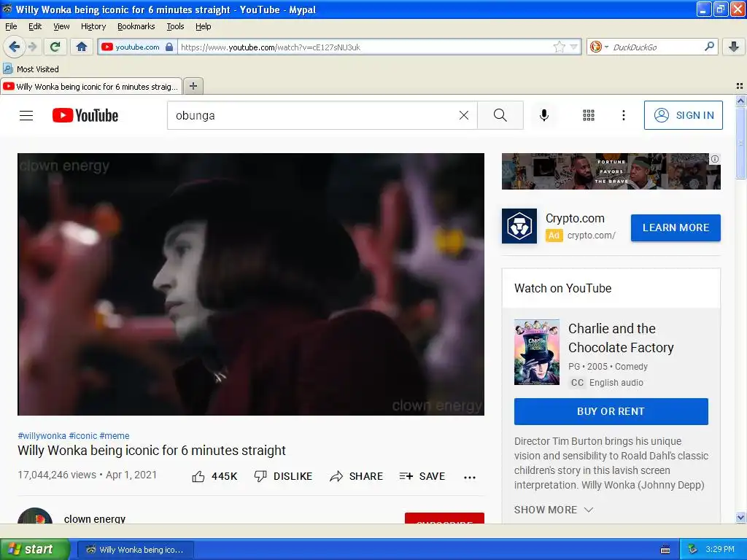747x560 pixels.
Task: Click the Crypto.com logo icon
Action: (x=519, y=226)
